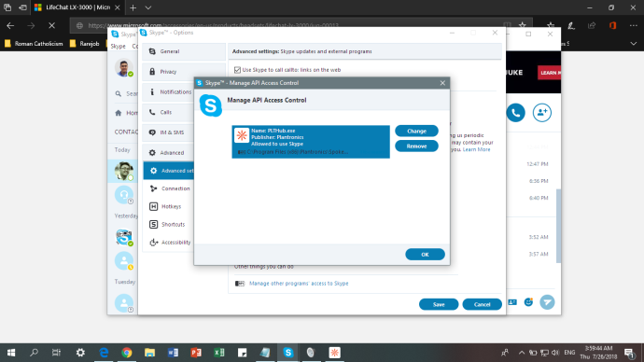Open the Roman Catholicism bookmark folder
644x362 pixels.
[x=35, y=44]
